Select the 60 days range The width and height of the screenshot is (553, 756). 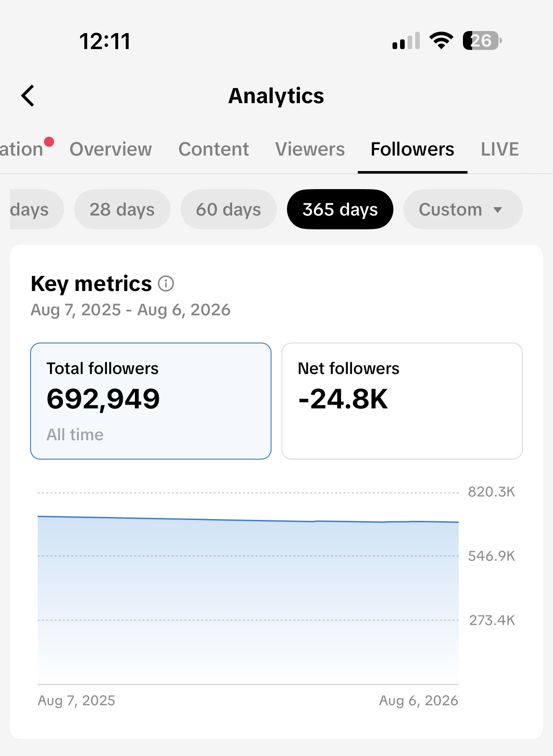click(x=229, y=209)
